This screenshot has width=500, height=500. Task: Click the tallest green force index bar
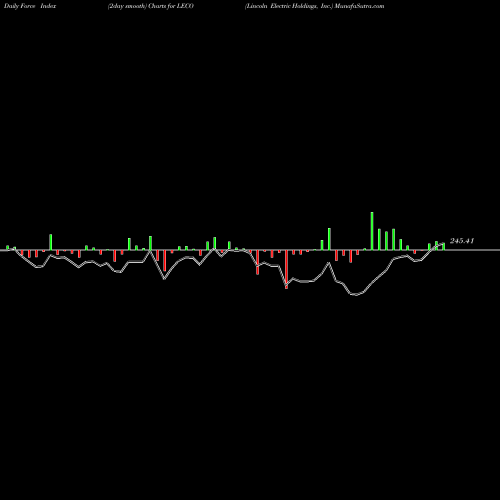pos(372,231)
